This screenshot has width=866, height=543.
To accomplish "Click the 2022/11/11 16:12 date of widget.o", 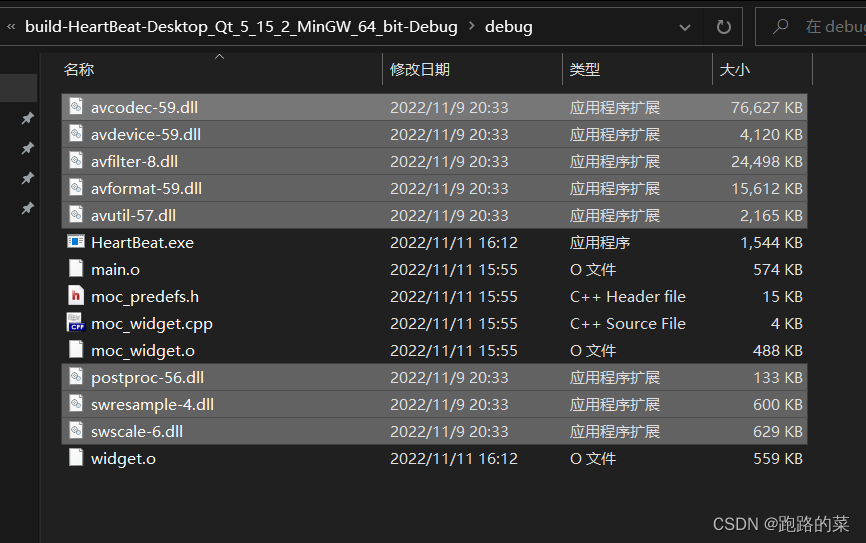I will click(453, 458).
